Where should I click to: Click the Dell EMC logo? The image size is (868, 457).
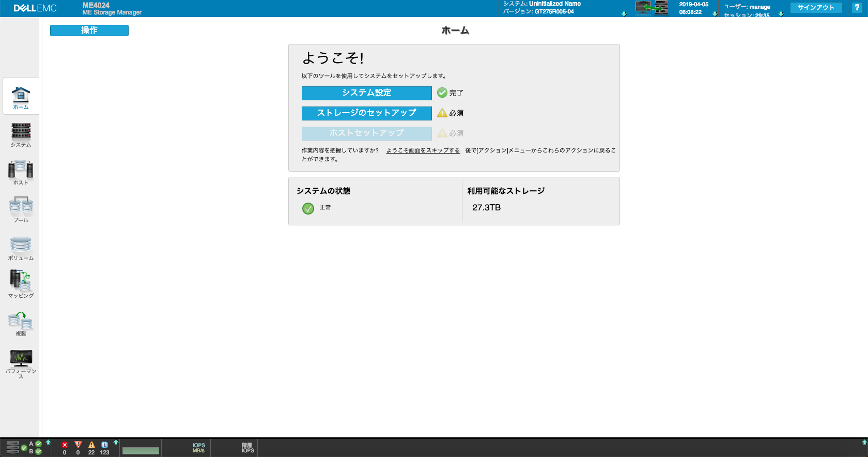click(x=35, y=8)
